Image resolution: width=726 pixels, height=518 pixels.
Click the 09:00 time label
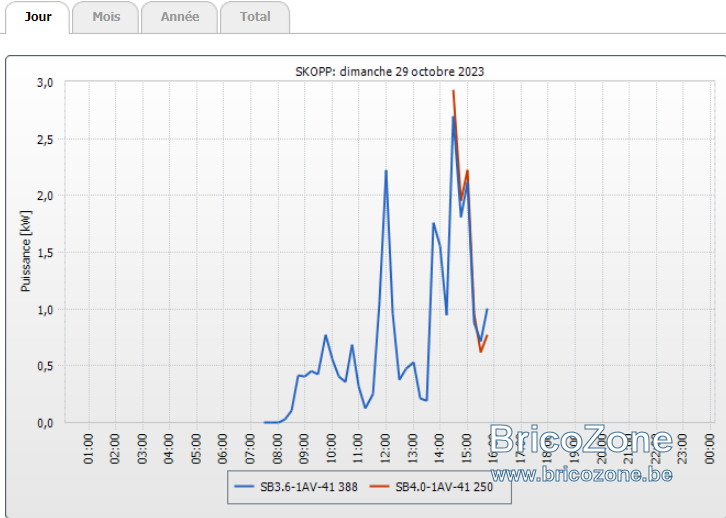304,449
